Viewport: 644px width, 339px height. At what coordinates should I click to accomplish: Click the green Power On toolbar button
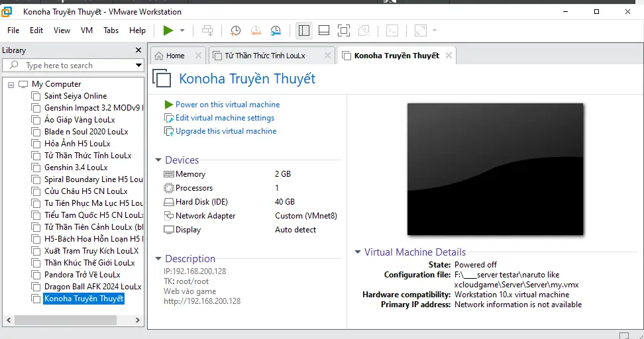pos(168,30)
